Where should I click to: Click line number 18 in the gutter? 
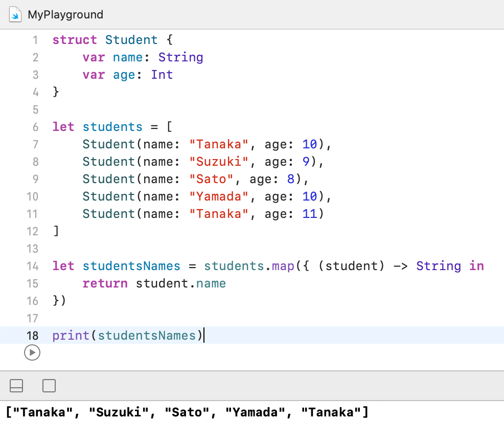[x=32, y=336]
